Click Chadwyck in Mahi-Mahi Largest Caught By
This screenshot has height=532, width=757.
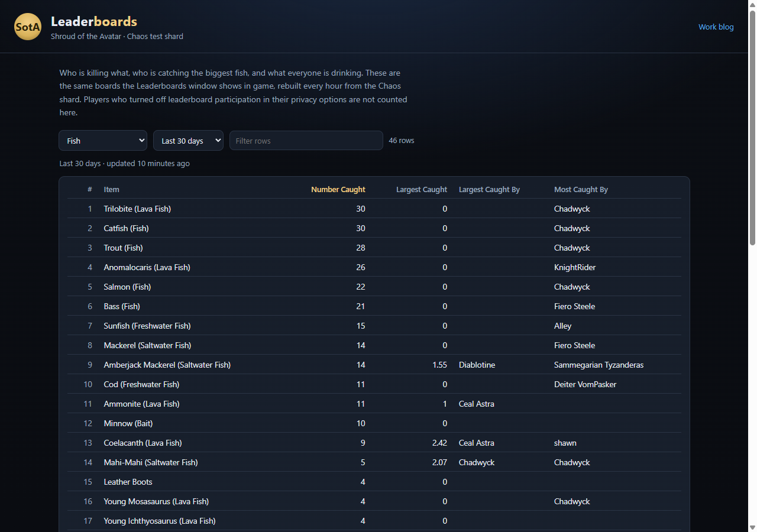click(477, 462)
